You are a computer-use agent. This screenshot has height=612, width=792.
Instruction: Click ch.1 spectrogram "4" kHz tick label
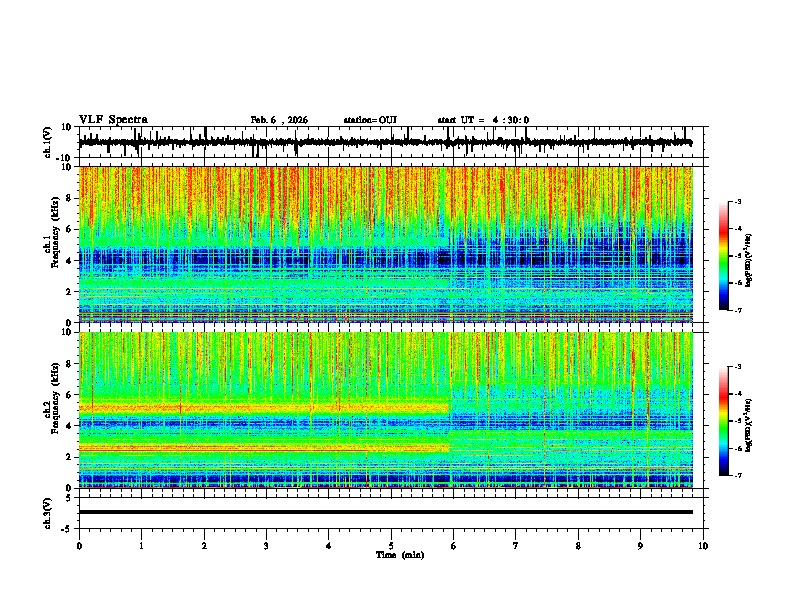click(x=70, y=261)
